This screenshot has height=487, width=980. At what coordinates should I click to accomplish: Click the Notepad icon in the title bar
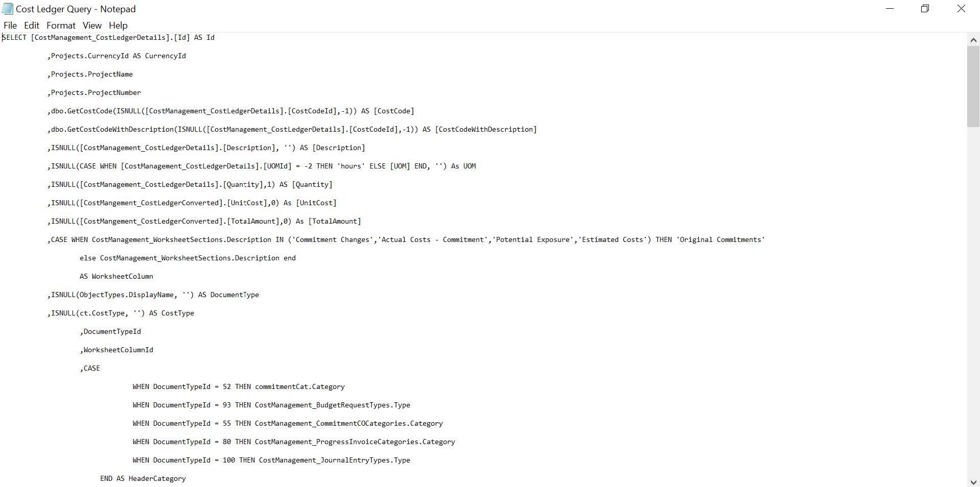click(x=7, y=9)
